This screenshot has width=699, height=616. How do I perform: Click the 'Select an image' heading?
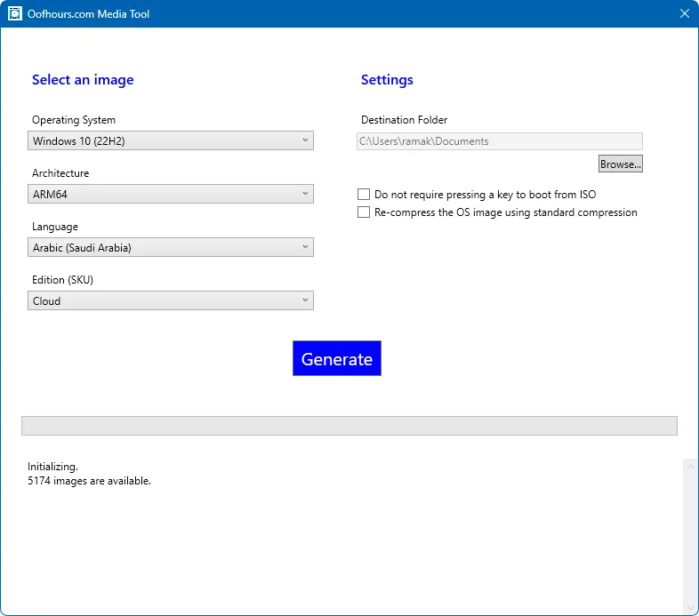pos(83,80)
